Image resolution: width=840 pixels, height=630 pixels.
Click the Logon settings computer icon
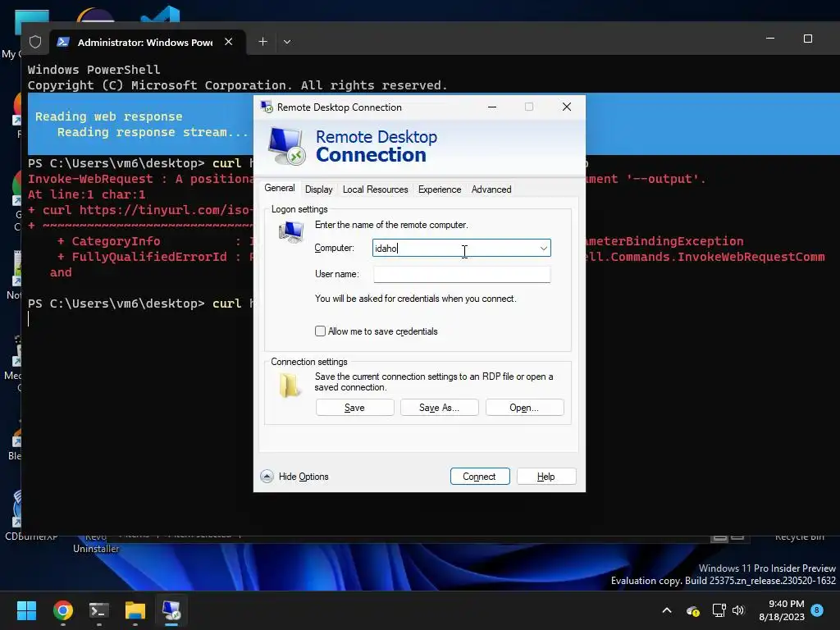291,232
